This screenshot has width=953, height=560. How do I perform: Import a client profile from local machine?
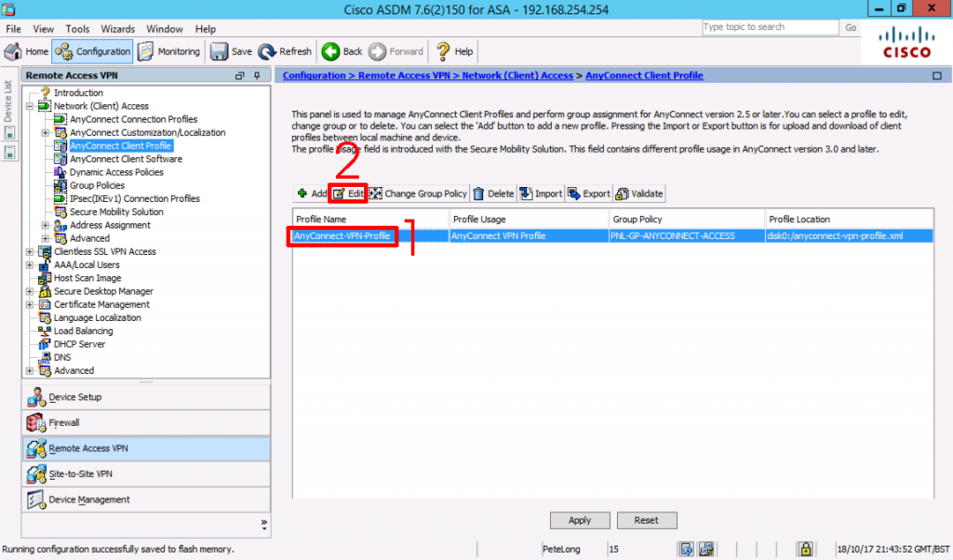point(541,193)
